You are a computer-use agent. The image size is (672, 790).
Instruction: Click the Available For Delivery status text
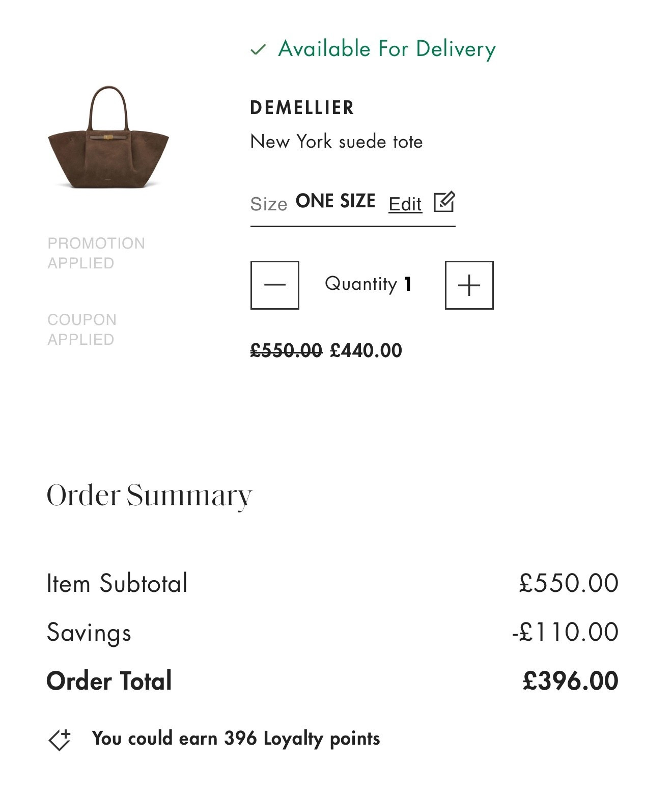tap(385, 49)
